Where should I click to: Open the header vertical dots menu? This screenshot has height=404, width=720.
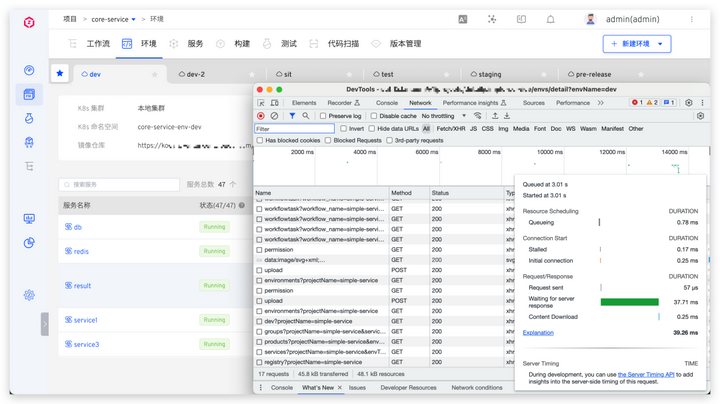692,19
